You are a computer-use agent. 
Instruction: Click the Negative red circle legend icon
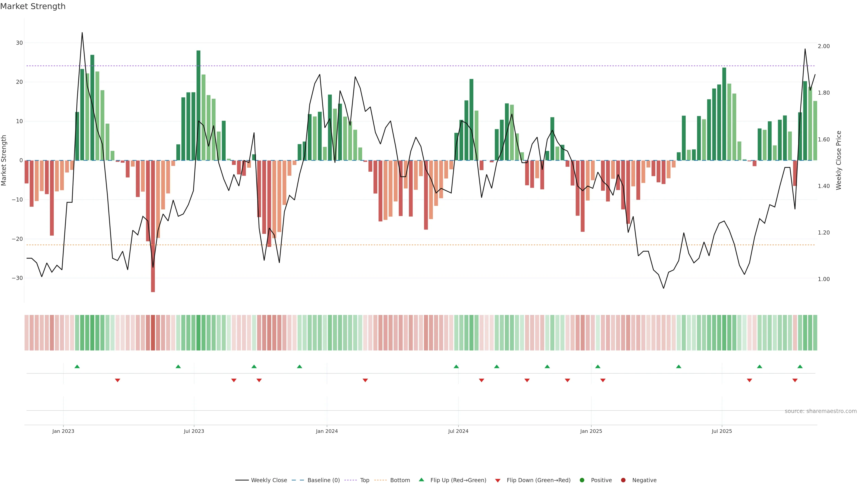(623, 480)
